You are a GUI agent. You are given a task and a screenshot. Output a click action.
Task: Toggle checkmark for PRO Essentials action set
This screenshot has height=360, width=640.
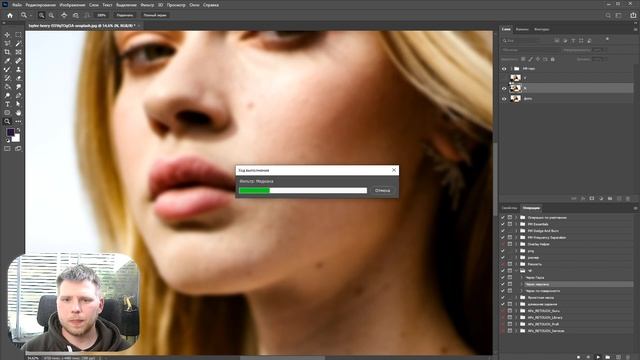503,224
